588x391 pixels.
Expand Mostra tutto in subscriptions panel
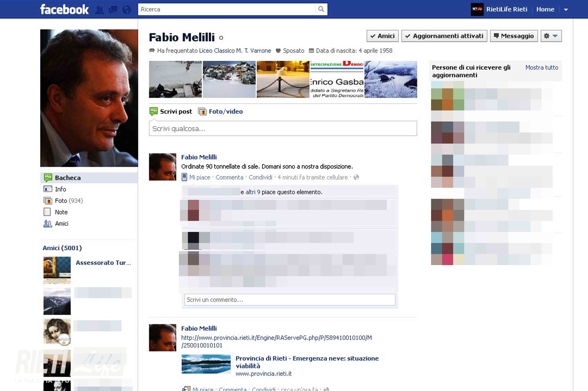point(542,67)
